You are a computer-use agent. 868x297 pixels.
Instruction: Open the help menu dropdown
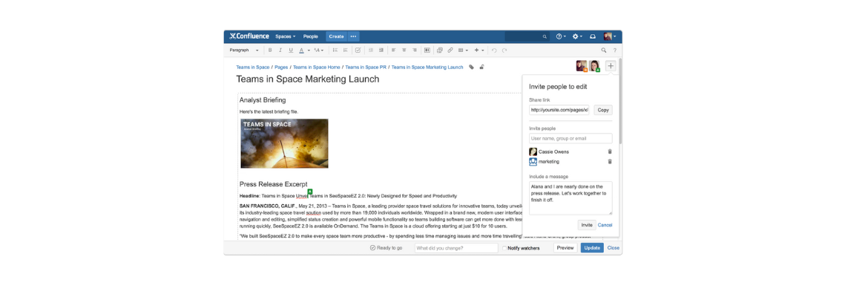(562, 36)
